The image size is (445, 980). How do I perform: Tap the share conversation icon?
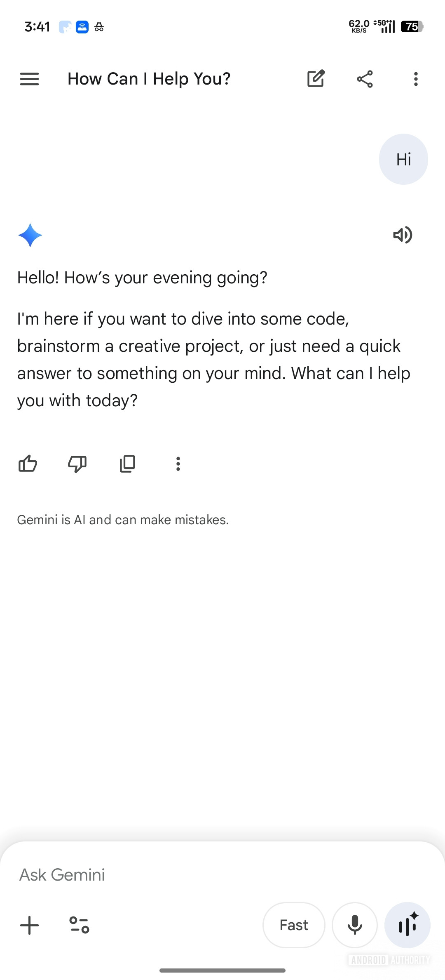(365, 79)
